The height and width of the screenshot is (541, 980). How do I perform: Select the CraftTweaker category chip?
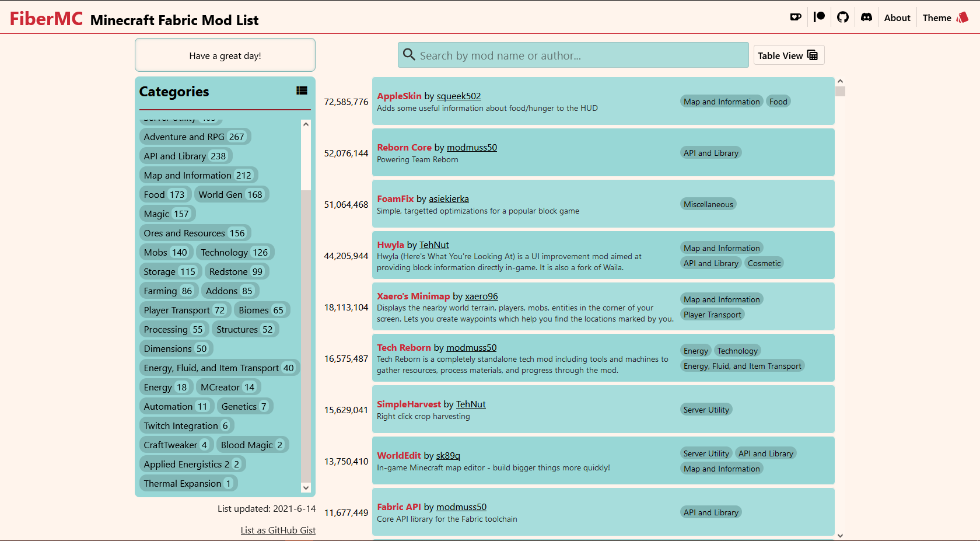176,445
